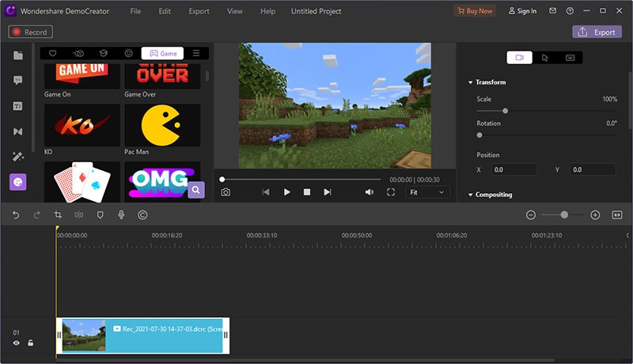Click the Position Y input field

coord(593,169)
